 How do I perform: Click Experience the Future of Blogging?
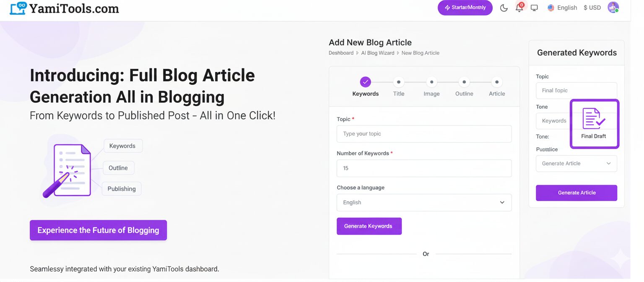pos(98,230)
